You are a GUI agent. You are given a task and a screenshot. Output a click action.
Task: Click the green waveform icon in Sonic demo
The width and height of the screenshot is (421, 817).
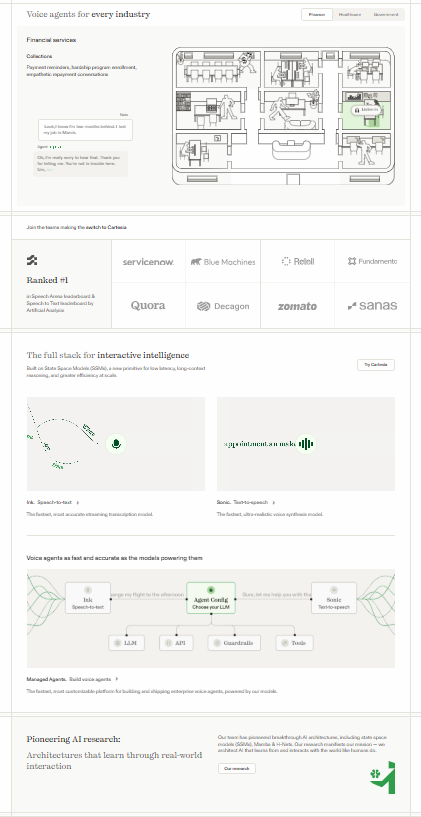(x=306, y=444)
